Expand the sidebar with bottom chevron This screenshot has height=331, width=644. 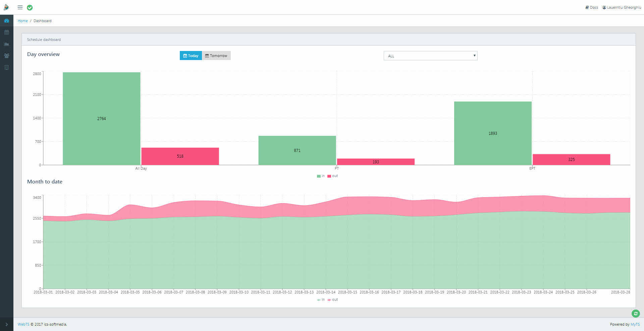pos(6,324)
